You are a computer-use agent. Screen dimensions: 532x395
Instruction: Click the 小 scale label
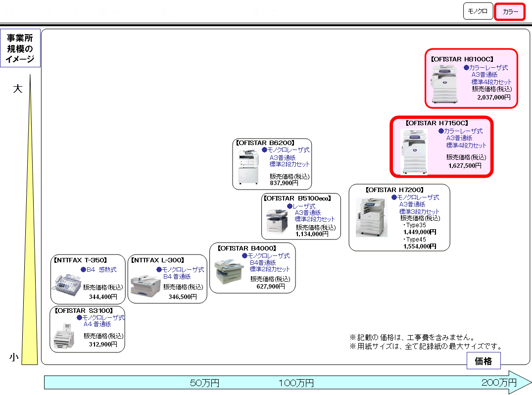14,357
